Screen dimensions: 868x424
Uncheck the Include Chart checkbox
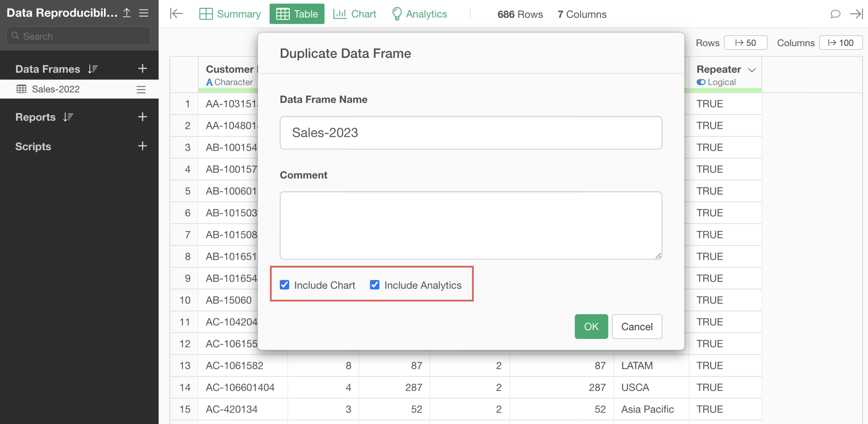(284, 285)
